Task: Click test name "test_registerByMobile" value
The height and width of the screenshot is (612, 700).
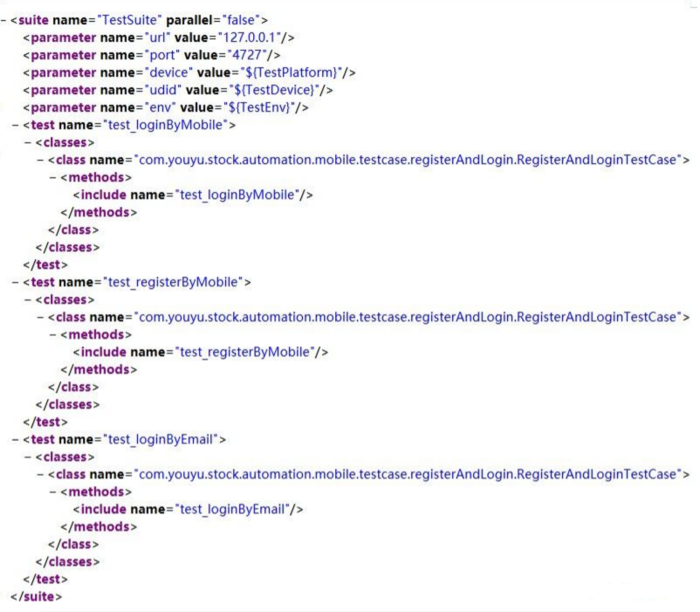Action: (173, 282)
